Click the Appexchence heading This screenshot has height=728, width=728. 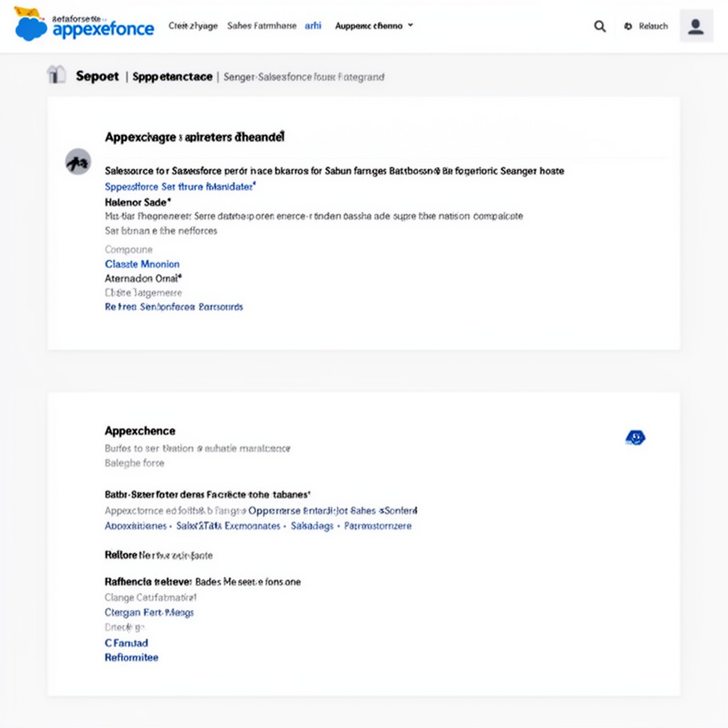coord(140,431)
